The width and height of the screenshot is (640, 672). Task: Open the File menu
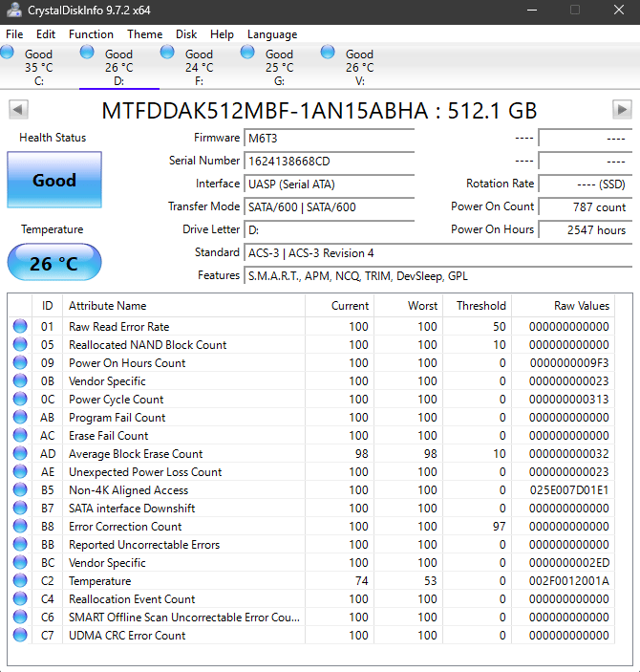[14, 34]
